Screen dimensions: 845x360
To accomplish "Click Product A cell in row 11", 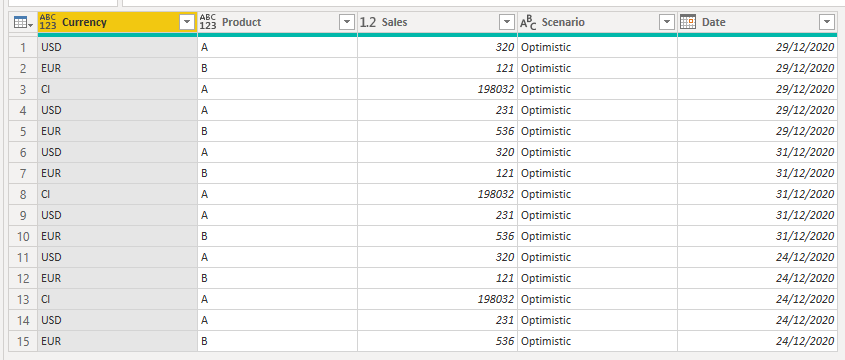I will (278, 258).
